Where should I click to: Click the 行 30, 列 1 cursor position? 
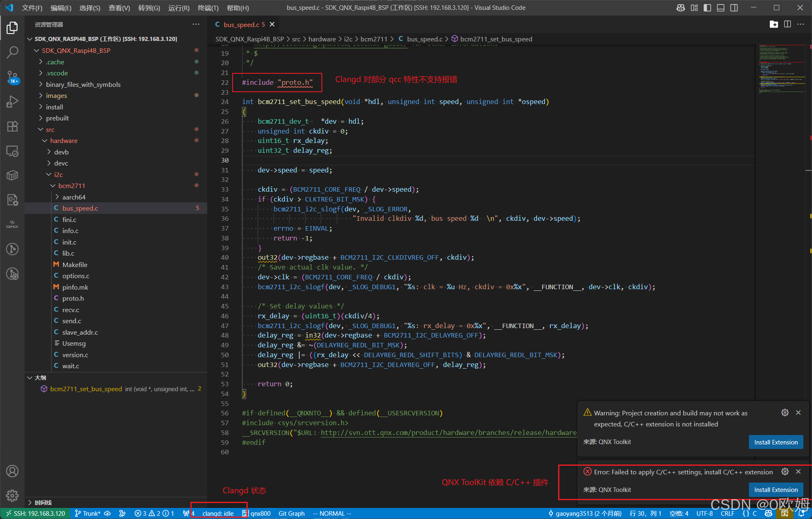645,513
